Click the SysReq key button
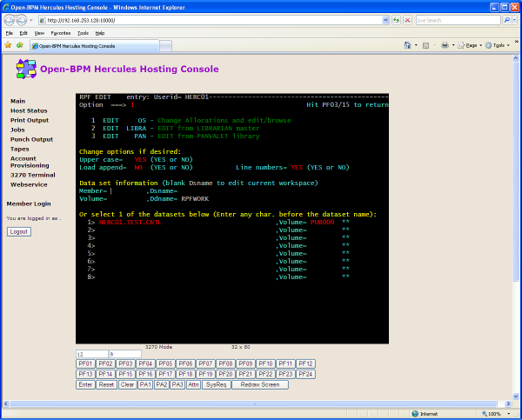522x420 pixels. pyautogui.click(x=217, y=384)
